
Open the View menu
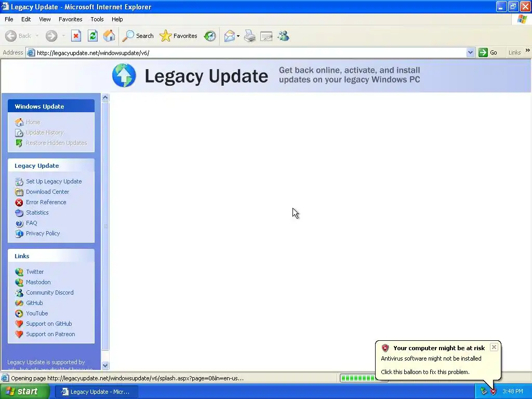[x=45, y=19]
